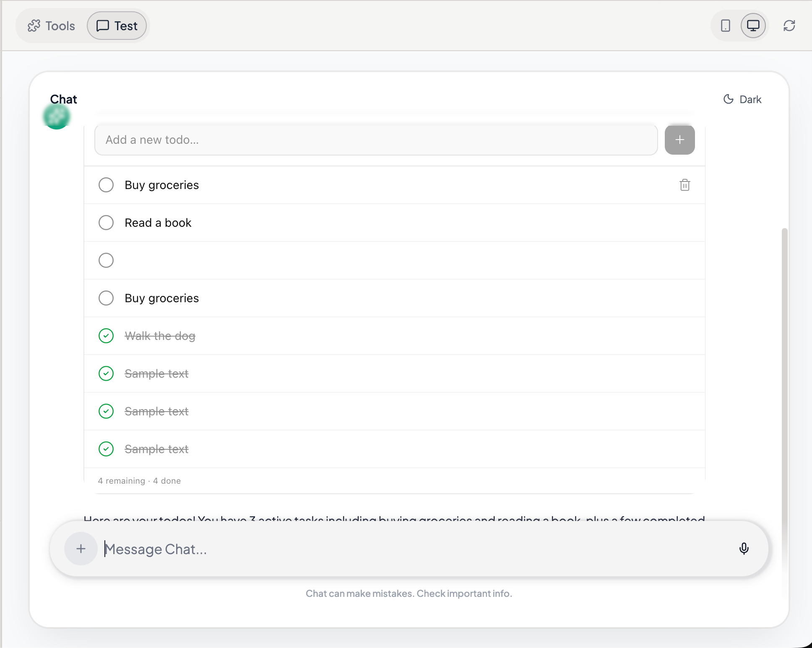Click the refresh icon
The width and height of the screenshot is (812, 648).
tap(789, 26)
